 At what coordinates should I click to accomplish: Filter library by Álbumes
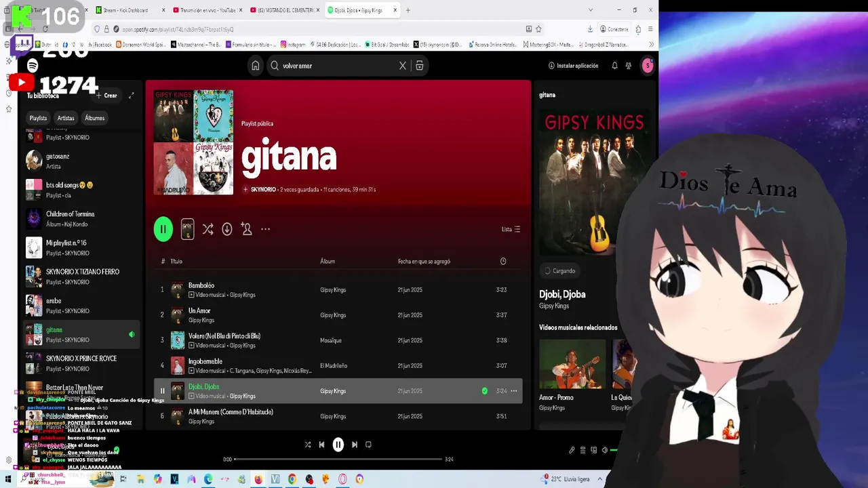tap(94, 118)
